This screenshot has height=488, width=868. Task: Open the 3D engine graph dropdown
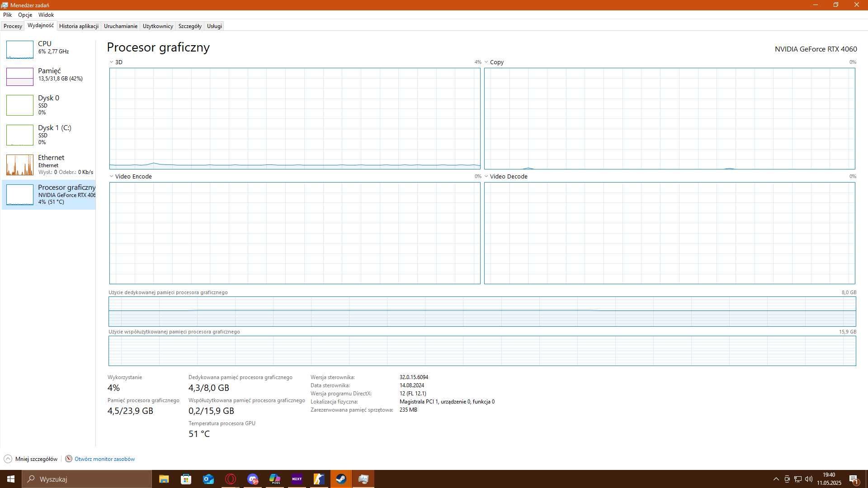[111, 62]
